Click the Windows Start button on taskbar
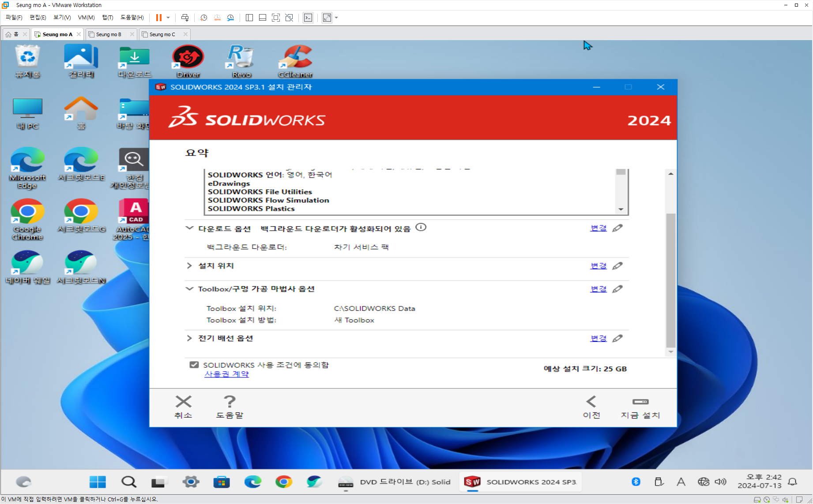The width and height of the screenshot is (813, 504). click(x=98, y=482)
